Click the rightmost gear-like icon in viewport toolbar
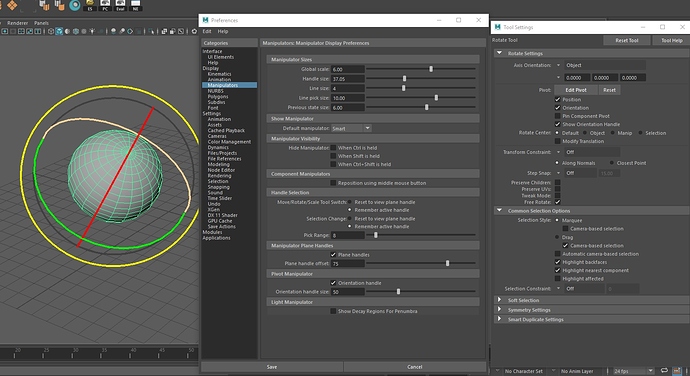The image size is (690, 376). tap(194, 31)
